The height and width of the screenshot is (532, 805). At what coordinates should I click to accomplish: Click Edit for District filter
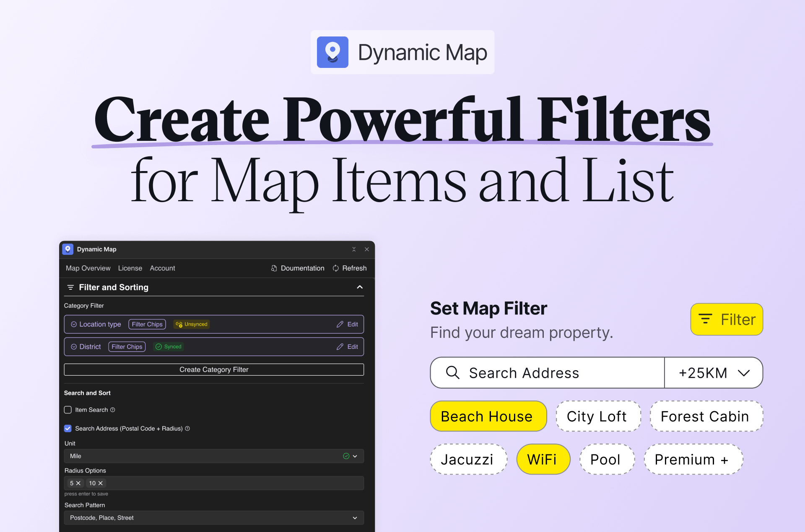347,347
